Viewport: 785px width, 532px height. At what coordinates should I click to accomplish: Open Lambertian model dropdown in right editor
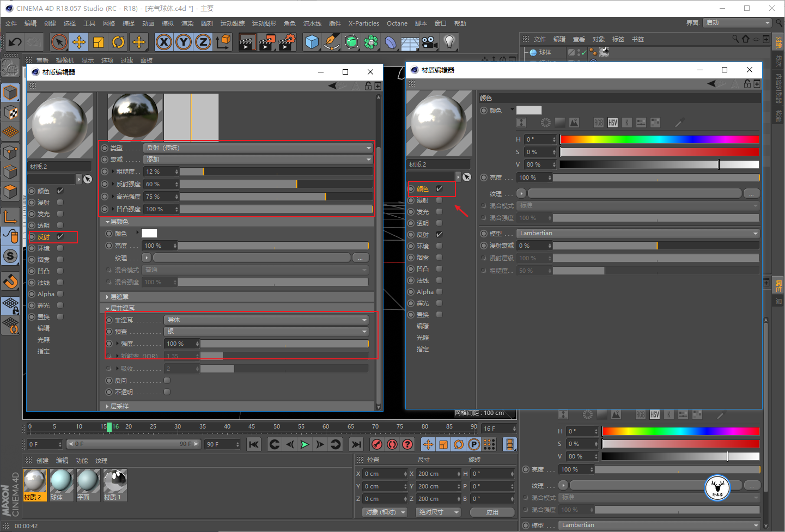(x=638, y=234)
